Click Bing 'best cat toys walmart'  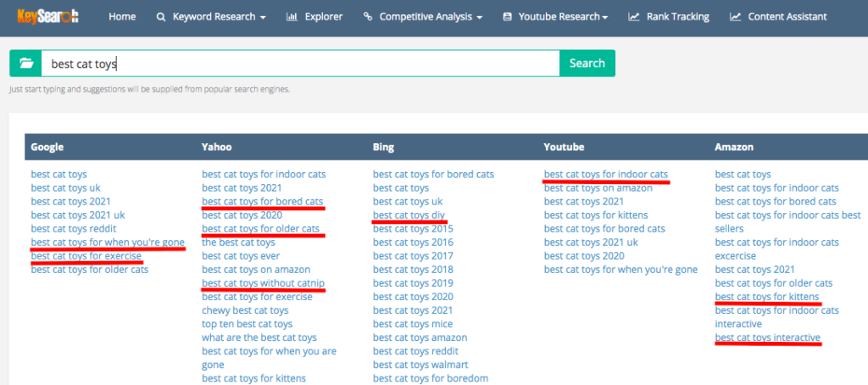coord(420,365)
